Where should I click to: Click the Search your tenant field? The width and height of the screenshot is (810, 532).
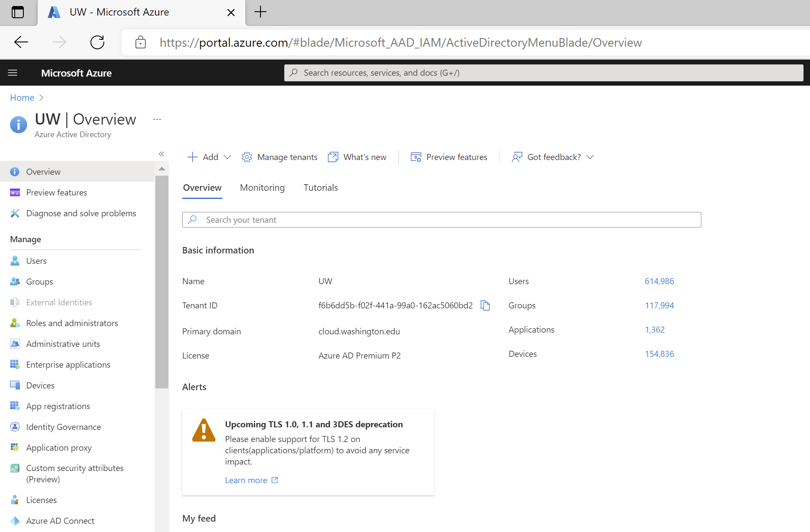tap(441, 220)
